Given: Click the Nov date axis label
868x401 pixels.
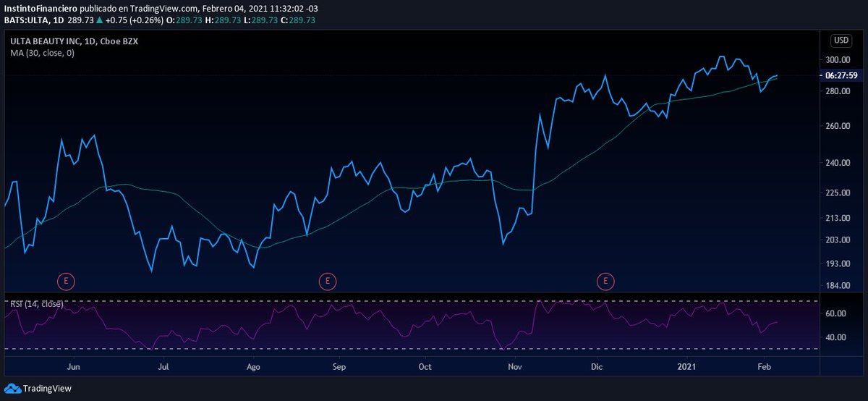Looking at the screenshot, I should click(x=515, y=367).
